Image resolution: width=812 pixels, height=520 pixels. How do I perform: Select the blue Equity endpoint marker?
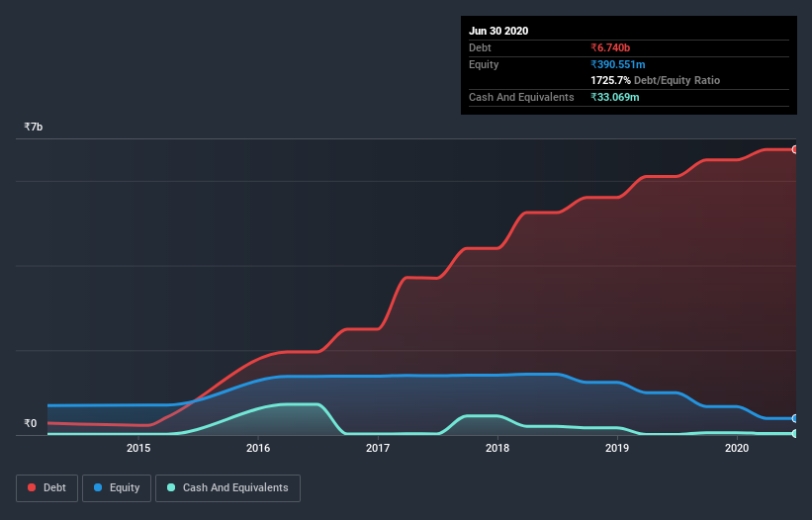tap(795, 418)
